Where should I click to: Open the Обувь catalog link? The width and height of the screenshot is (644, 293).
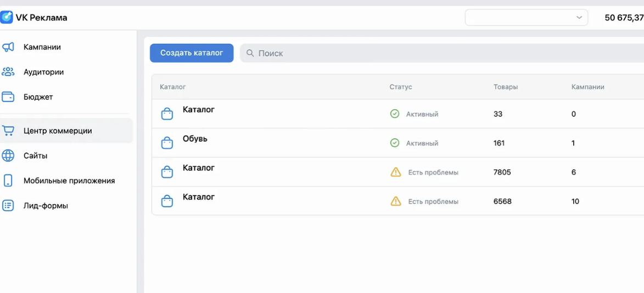(x=195, y=139)
